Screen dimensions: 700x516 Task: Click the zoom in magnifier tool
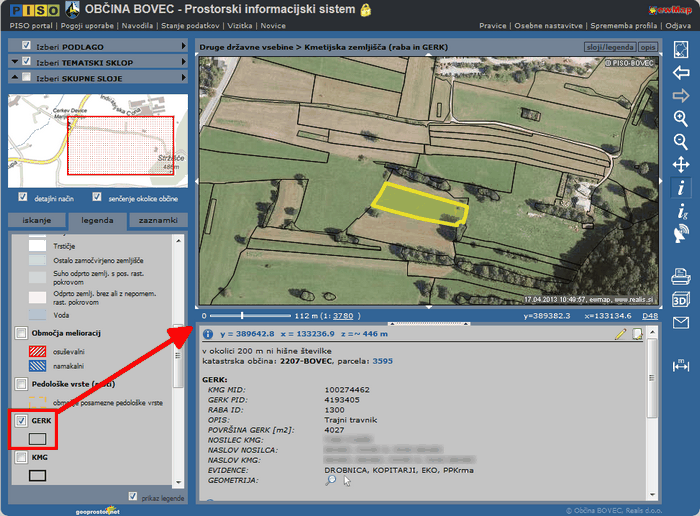point(681,118)
